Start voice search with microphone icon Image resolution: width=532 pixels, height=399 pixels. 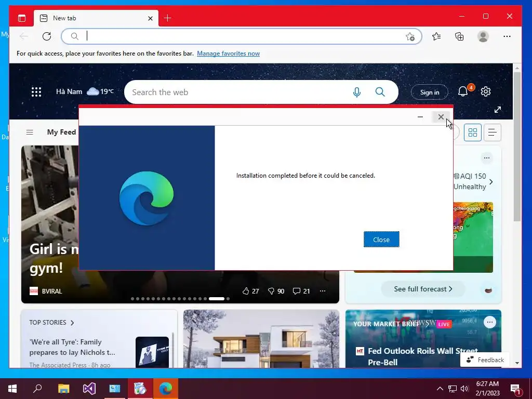tap(356, 92)
